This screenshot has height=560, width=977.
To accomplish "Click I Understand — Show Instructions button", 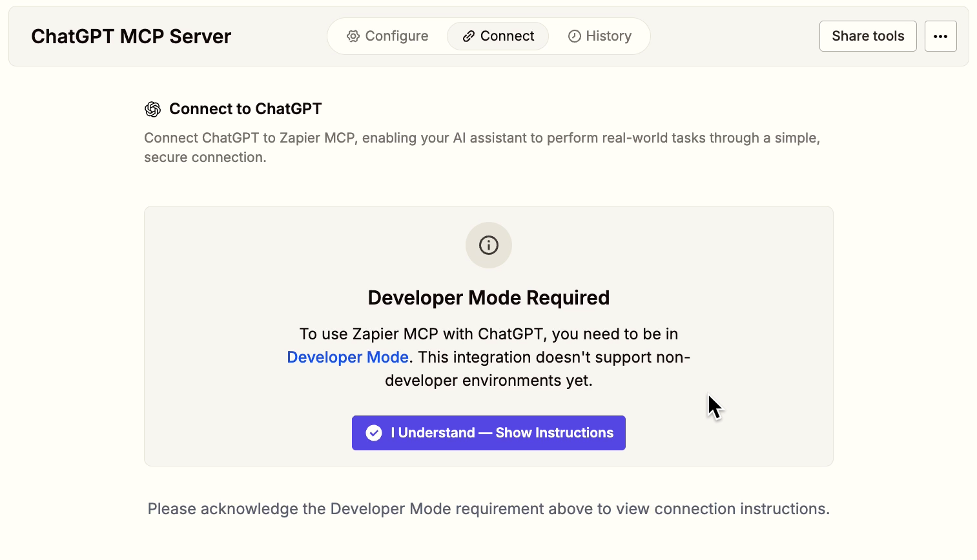I will pyautogui.click(x=489, y=433).
